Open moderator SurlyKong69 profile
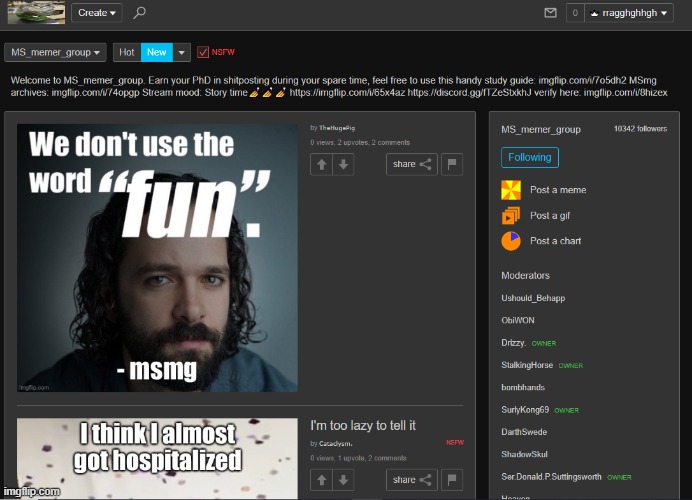Viewport: 692px width, 500px height. pos(525,410)
